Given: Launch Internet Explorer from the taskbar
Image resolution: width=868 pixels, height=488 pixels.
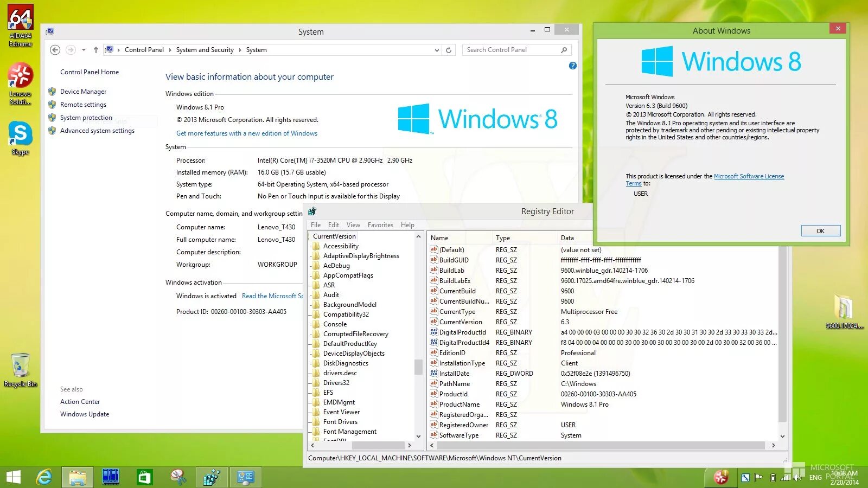Looking at the screenshot, I should point(44,477).
